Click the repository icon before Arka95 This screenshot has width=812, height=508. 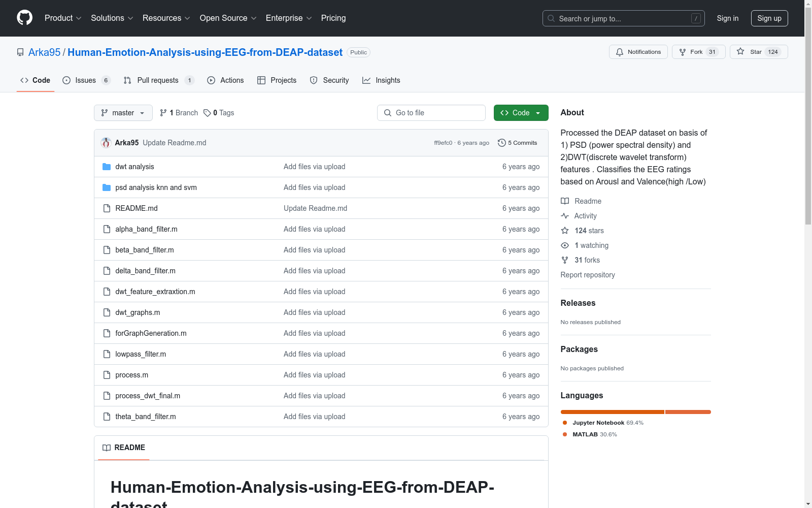(x=20, y=52)
